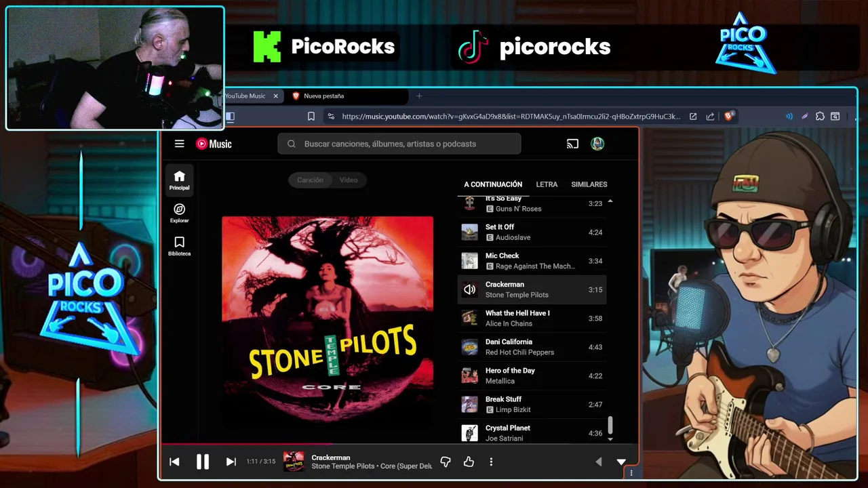This screenshot has width=868, height=488.
Task: Play Hero of the Day by Metallica
Action: (x=532, y=375)
